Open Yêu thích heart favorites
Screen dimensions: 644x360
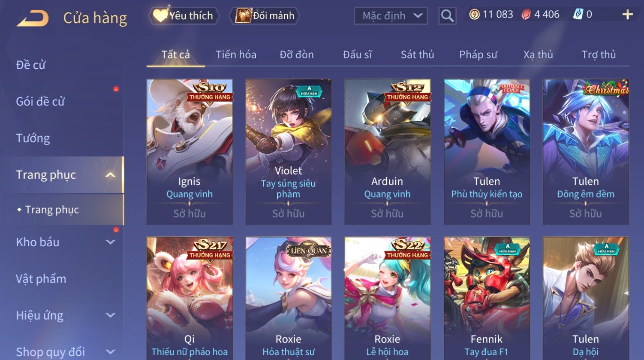184,16
